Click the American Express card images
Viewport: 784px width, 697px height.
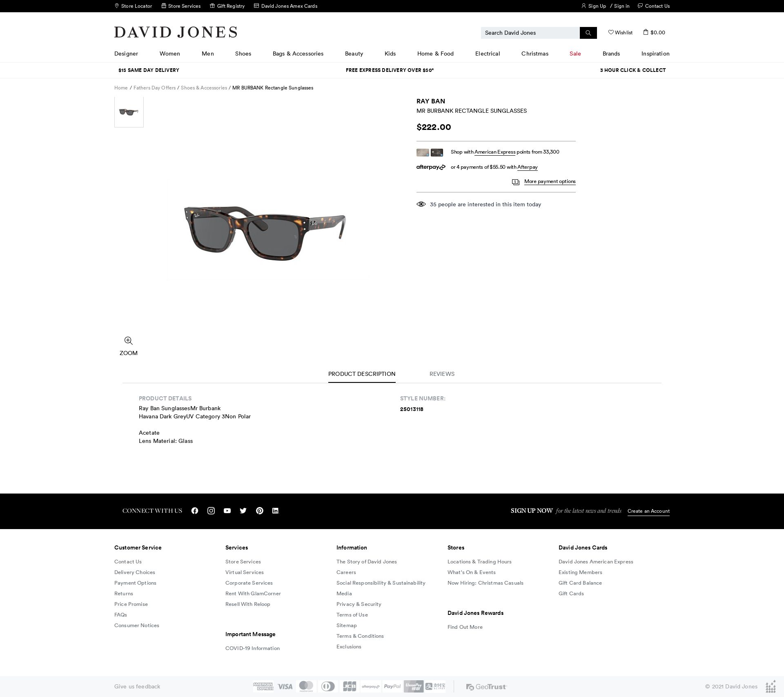(430, 152)
